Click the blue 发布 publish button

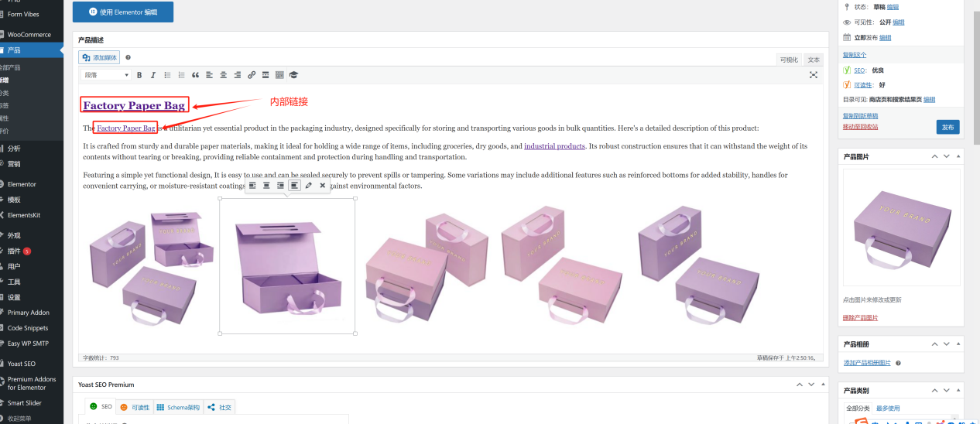pos(947,127)
